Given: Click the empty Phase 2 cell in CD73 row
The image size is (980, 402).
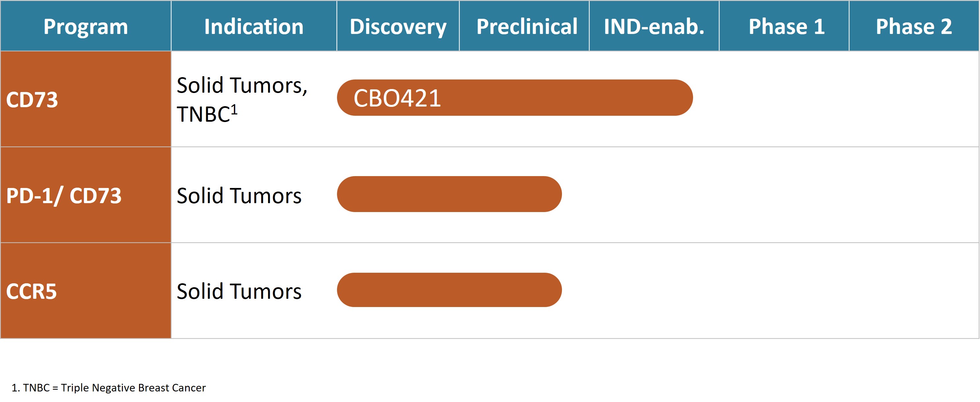Looking at the screenshot, I should click(914, 99).
